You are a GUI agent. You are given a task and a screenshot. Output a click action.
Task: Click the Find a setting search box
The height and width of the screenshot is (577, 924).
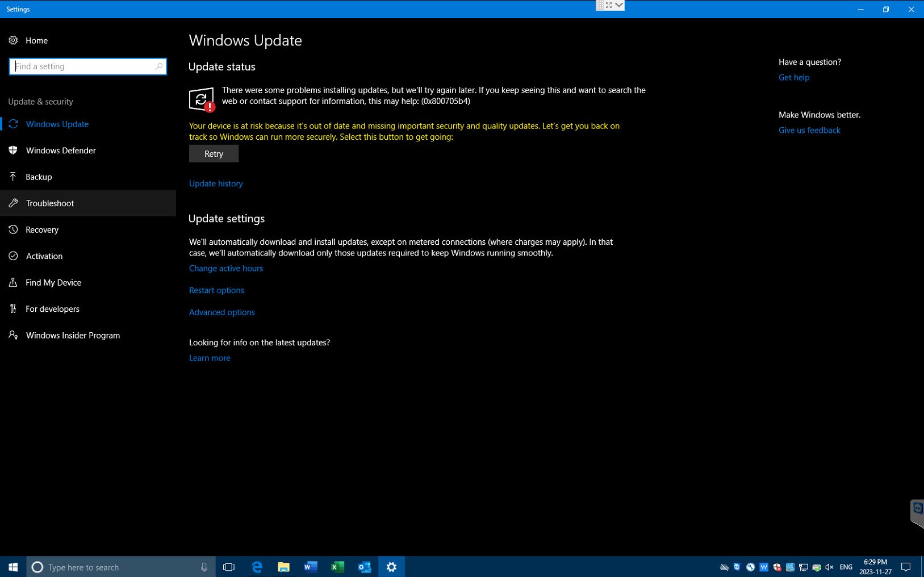click(x=88, y=66)
